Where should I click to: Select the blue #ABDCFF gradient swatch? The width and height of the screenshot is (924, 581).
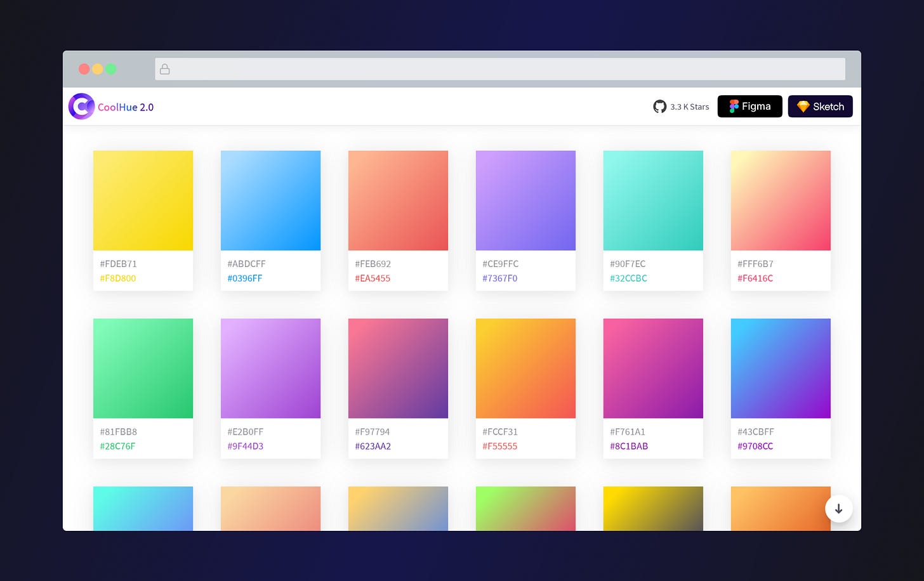click(x=271, y=200)
